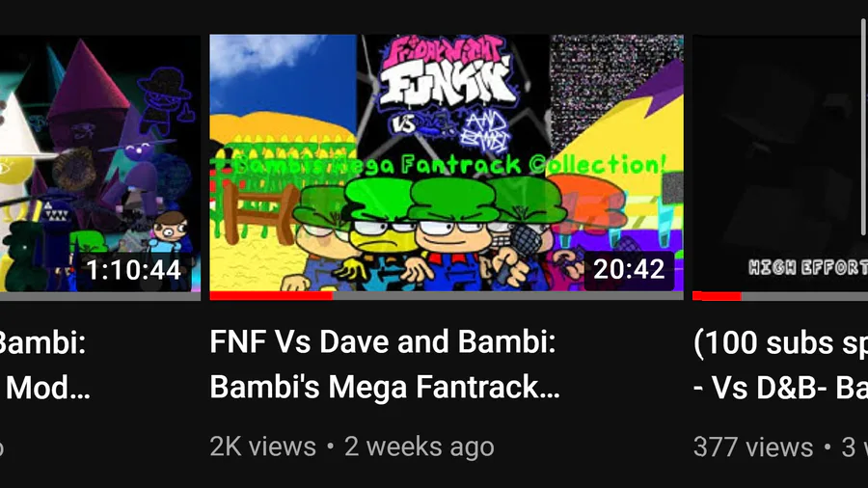Viewport: 868px width, 488px height.
Task: Click the 'Bambi's Mega Fantrack…' title line
Action: tap(385, 387)
